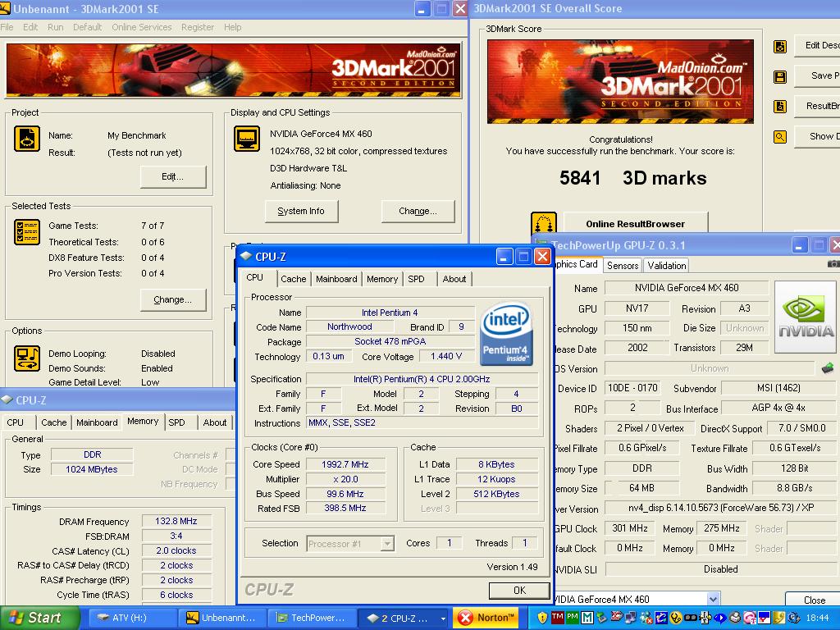Click the Close button in GPU-Z
This screenshot has height=630, width=840.
815,600
